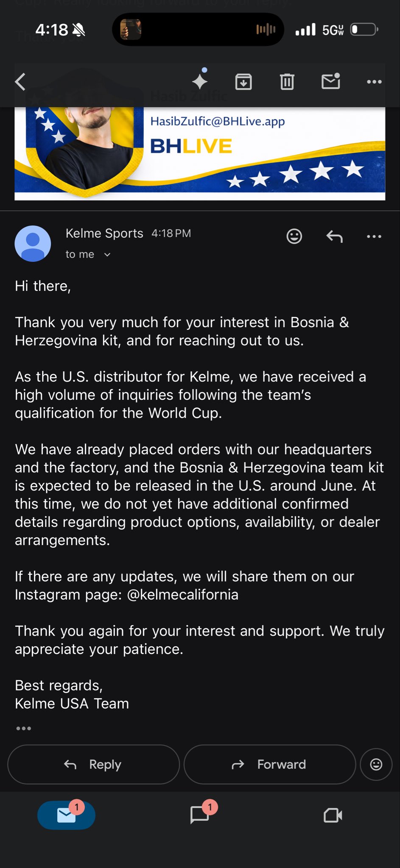Expand recipient details next to "to me"
This screenshot has width=400, height=868.
[107, 255]
